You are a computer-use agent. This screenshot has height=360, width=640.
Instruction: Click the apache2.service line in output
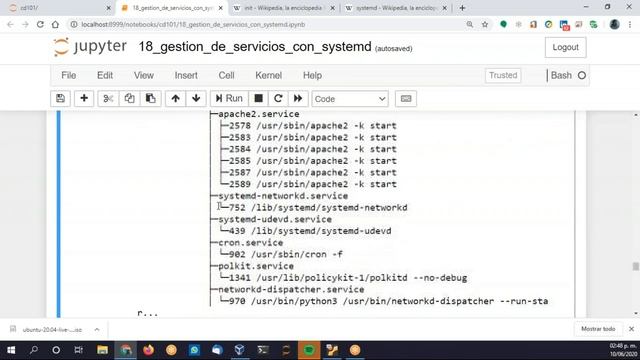pyautogui.click(x=259, y=114)
